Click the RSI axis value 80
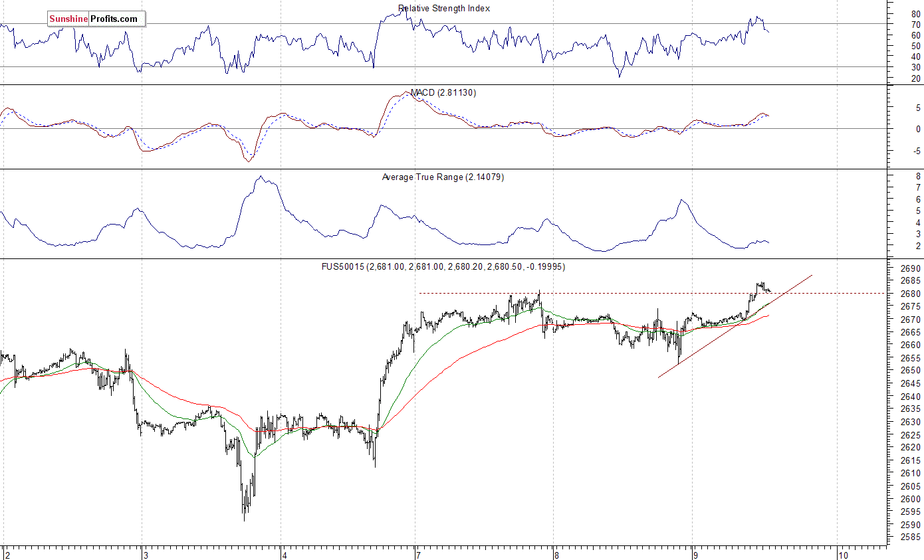 915,13
